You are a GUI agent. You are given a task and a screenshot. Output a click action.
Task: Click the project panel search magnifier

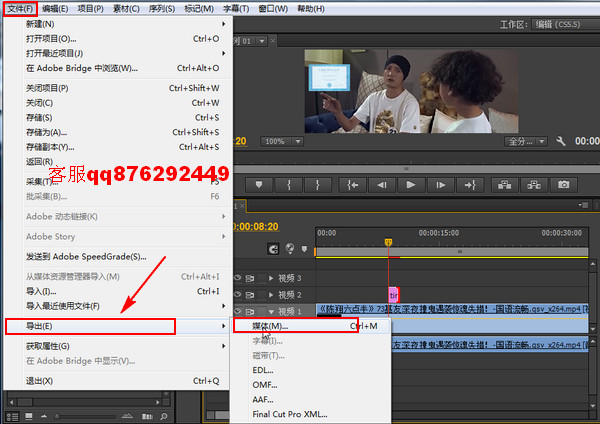(164, 416)
